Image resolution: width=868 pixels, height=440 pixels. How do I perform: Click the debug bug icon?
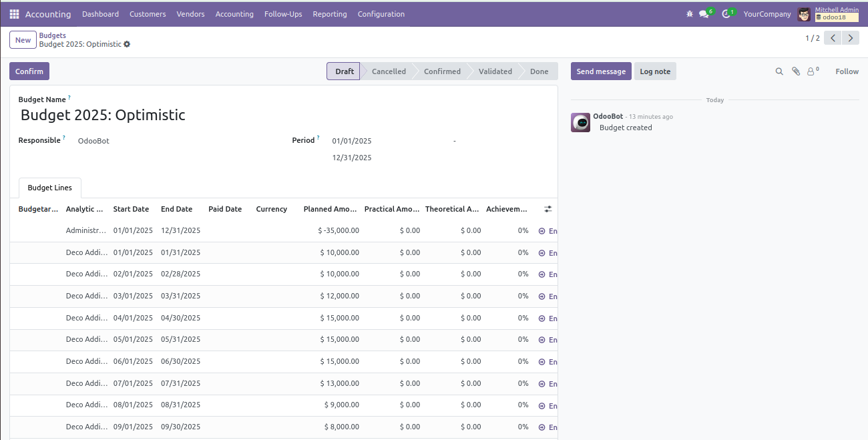click(690, 14)
